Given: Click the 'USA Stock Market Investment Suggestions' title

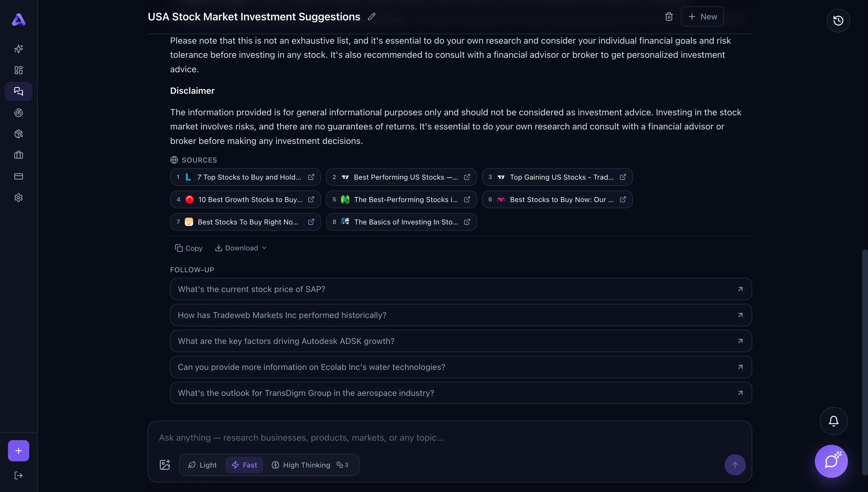Looking at the screenshot, I should tap(254, 17).
